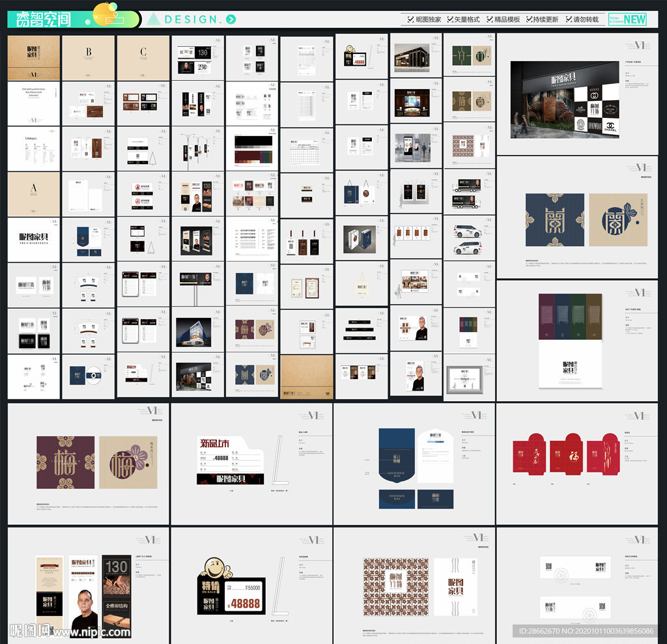Open the section A cover thumbnail
667x644 pixels.
(34, 194)
